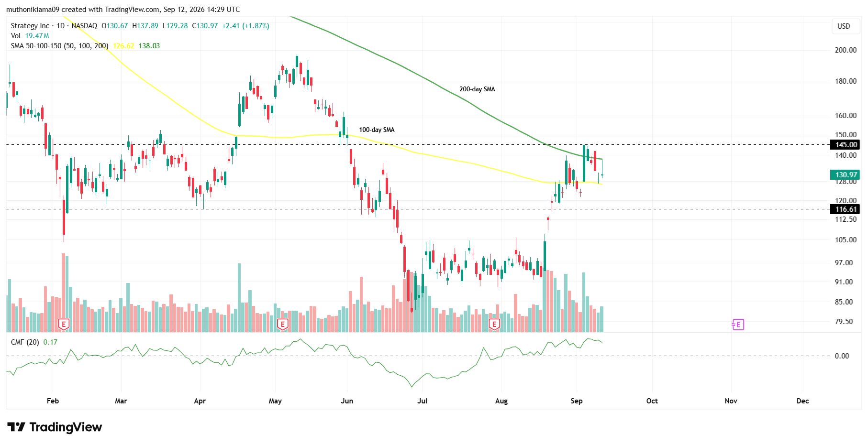Click the 200-day SMA text annotation
Viewport: 868px width, 445px height.
(477, 89)
